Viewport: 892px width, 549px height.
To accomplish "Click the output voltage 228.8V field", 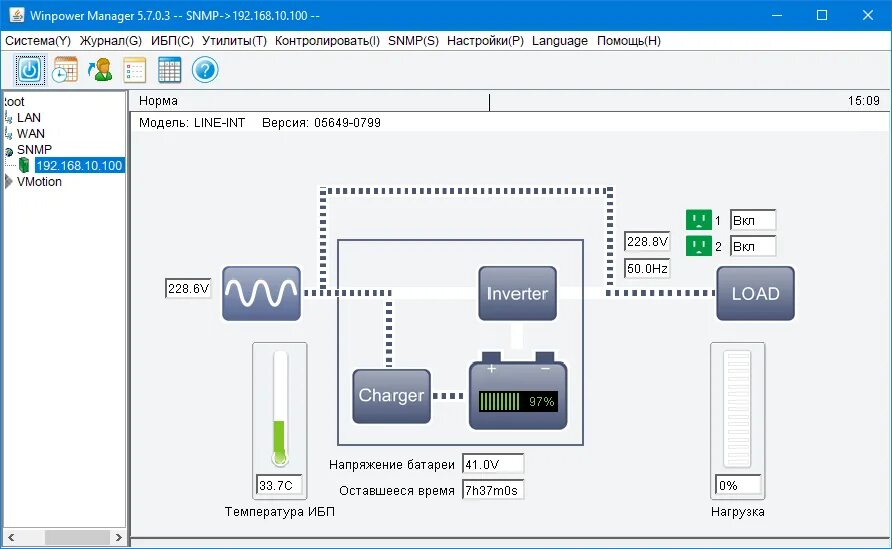I will pos(647,242).
